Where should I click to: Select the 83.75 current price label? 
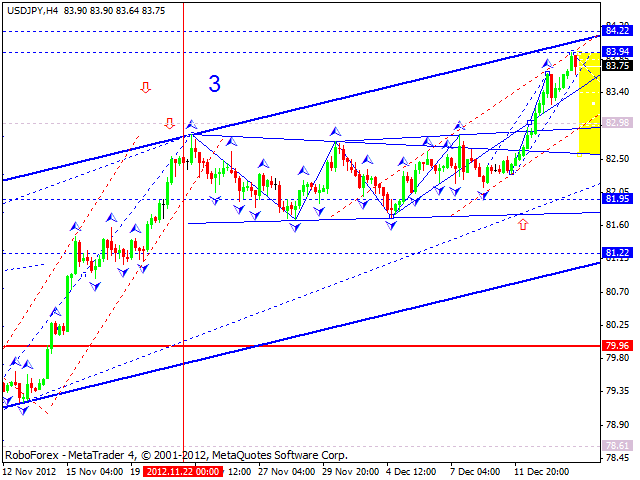617,66
